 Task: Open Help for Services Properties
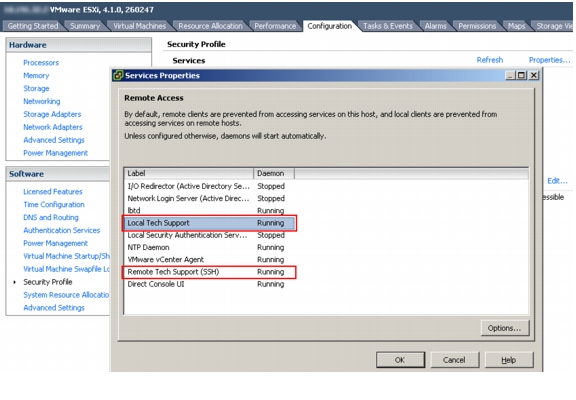[509, 360]
